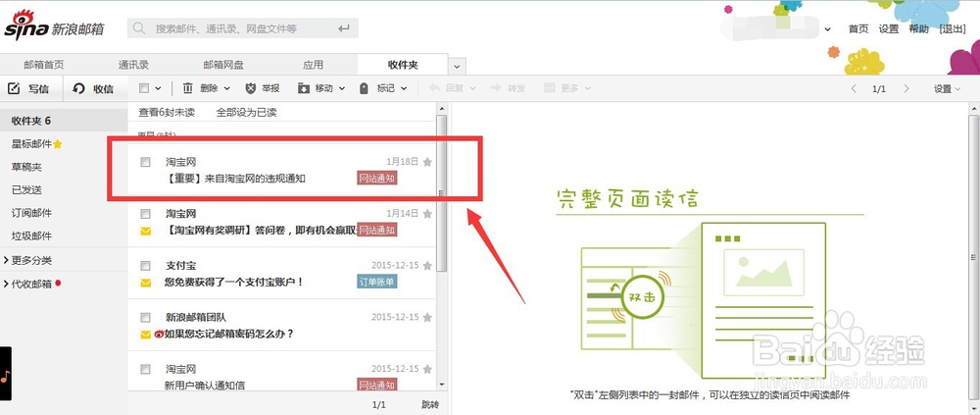The width and height of the screenshot is (980, 415).
Task: Click the 订单账单 tag on 支付宝 email
Action: click(x=377, y=283)
